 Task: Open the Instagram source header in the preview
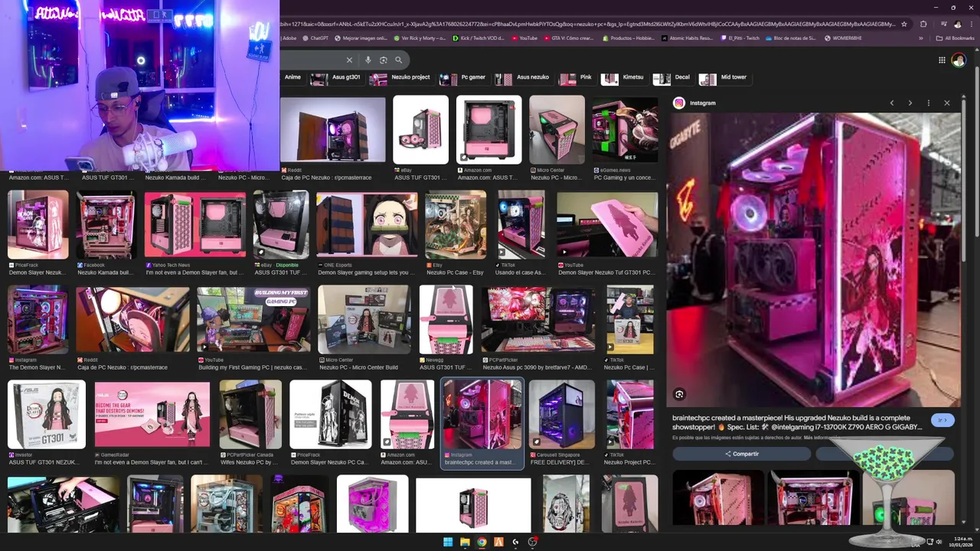(695, 103)
